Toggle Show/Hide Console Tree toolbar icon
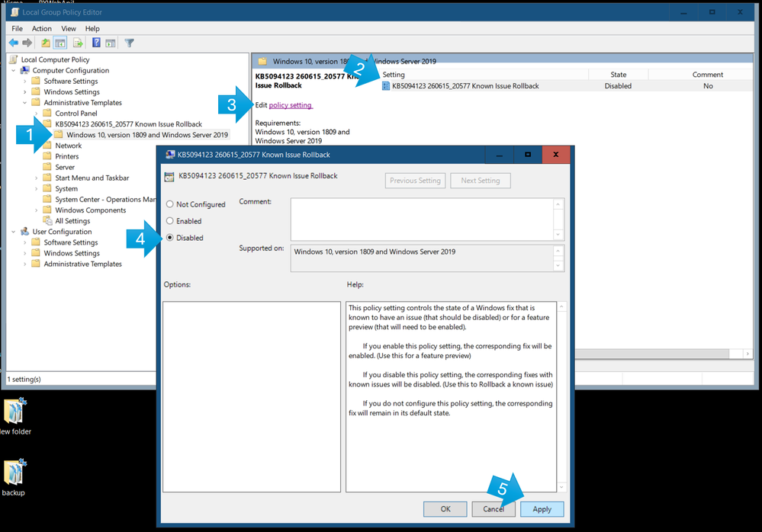Viewport: 762px width, 532px height. click(x=60, y=43)
